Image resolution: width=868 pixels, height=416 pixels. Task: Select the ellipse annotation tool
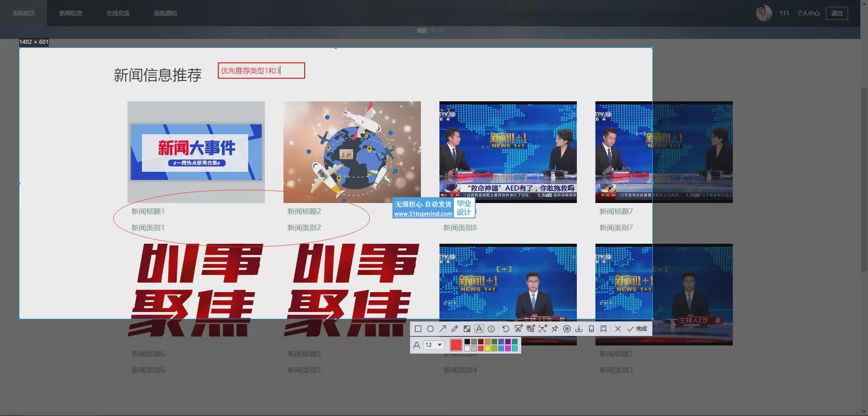(430, 329)
